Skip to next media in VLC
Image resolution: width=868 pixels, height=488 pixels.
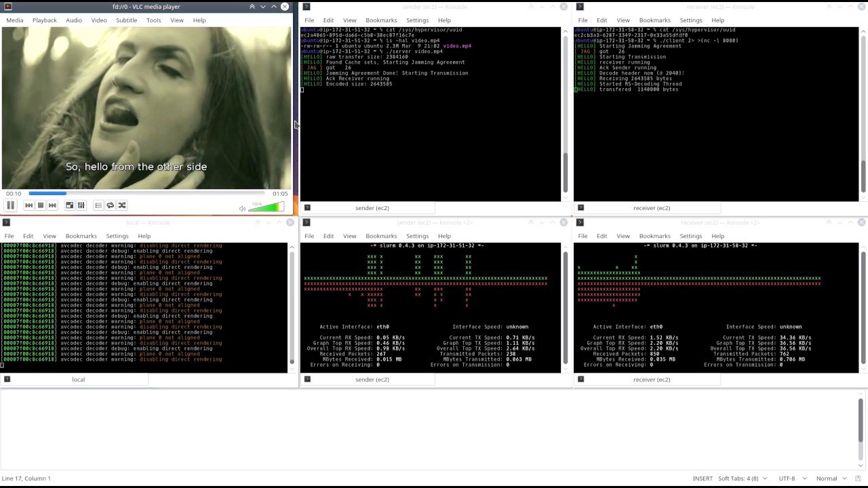coord(52,205)
